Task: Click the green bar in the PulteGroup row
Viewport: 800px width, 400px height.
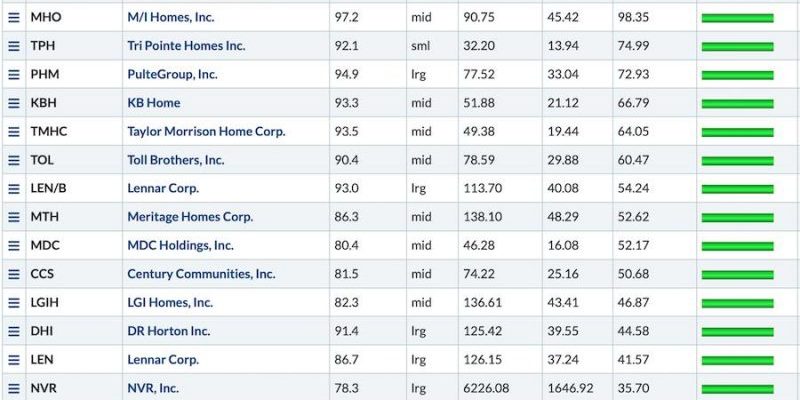Action: (x=737, y=76)
